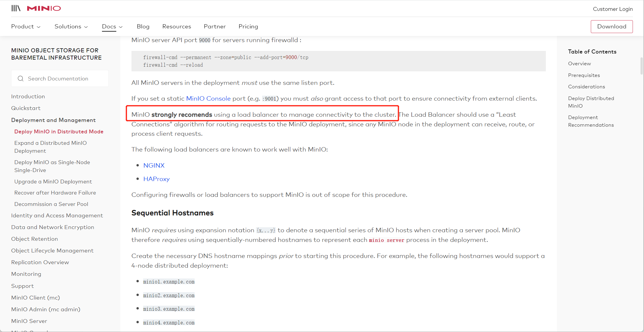Open MinIO Admin (mc admin) section

(46, 309)
